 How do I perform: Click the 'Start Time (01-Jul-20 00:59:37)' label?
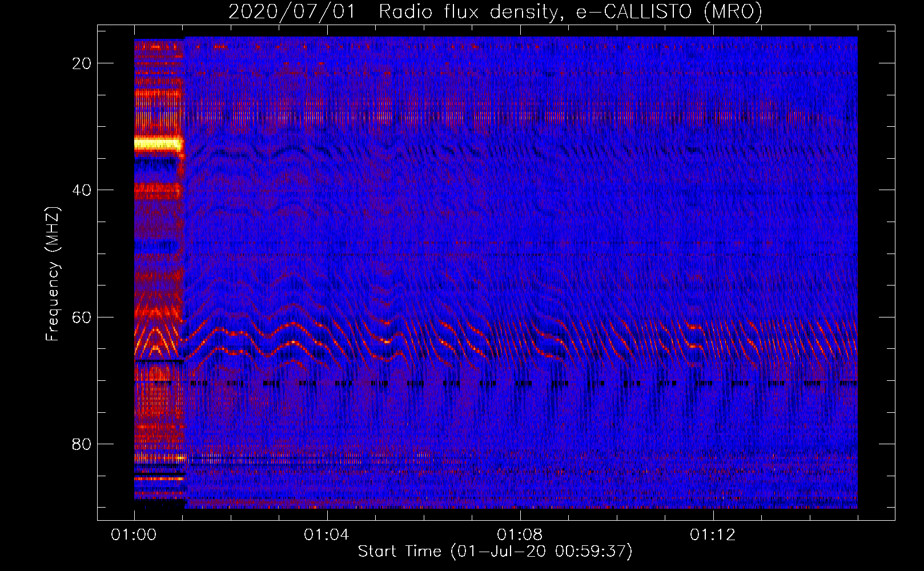[x=495, y=552]
